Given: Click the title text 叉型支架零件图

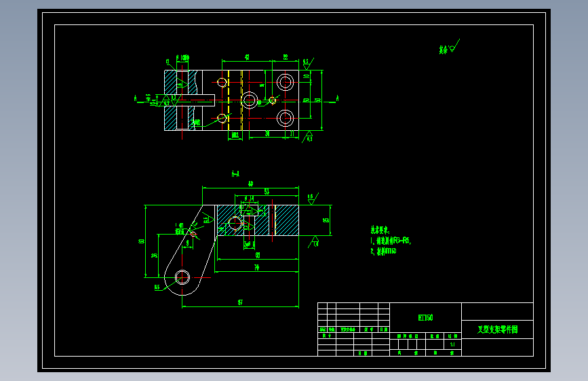Looking at the screenshot, I should point(497,329).
